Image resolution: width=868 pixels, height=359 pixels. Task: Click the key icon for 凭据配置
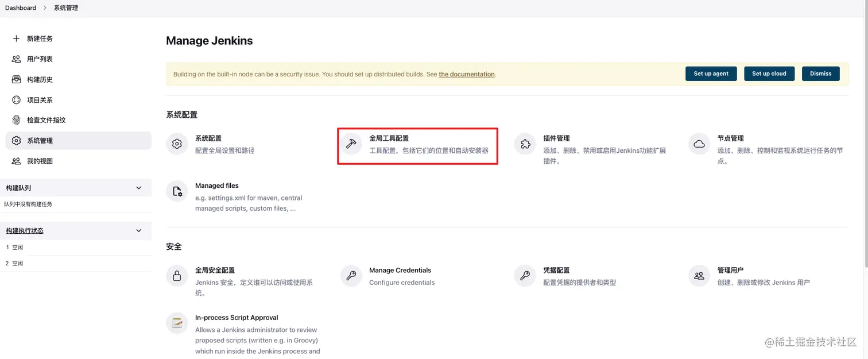click(525, 276)
